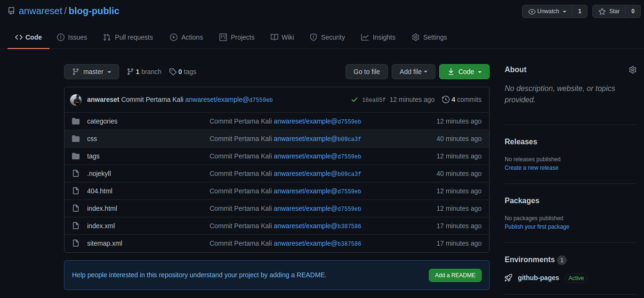Click the green commit status checkmark

tap(354, 100)
